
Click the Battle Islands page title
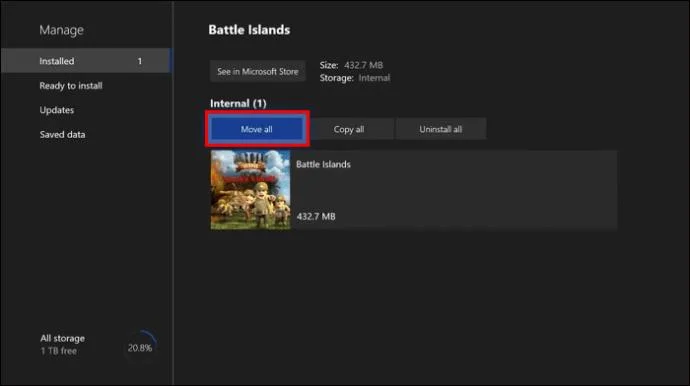(249, 30)
